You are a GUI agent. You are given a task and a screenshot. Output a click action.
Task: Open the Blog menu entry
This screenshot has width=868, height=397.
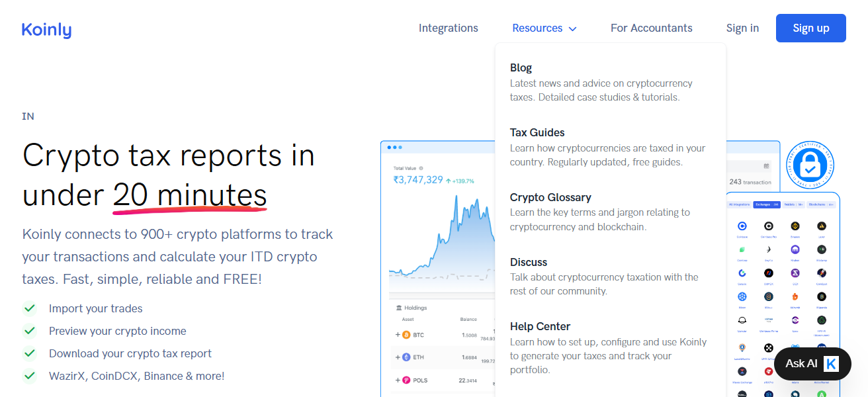(x=521, y=67)
